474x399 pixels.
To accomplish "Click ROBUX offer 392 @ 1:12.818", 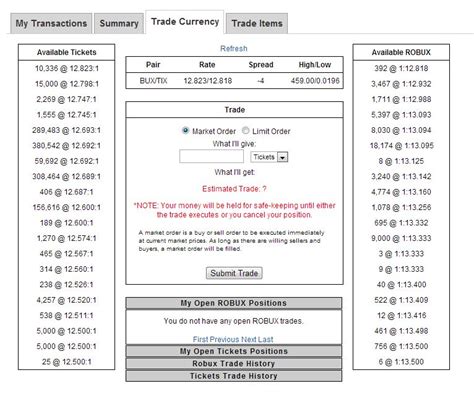I will click(x=401, y=68).
